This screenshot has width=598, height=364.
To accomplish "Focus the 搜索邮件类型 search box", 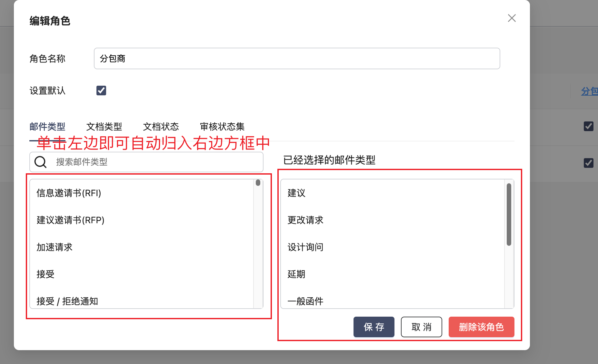I will click(155, 162).
